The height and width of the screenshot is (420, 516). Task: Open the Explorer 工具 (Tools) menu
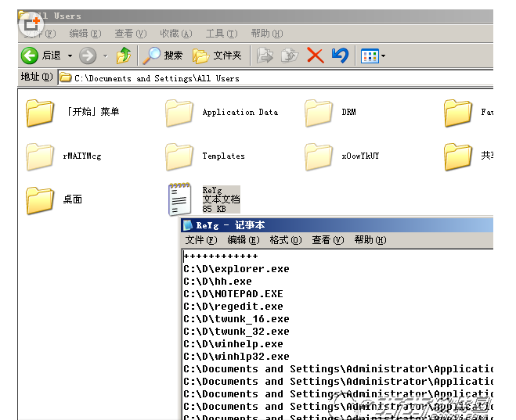point(220,34)
